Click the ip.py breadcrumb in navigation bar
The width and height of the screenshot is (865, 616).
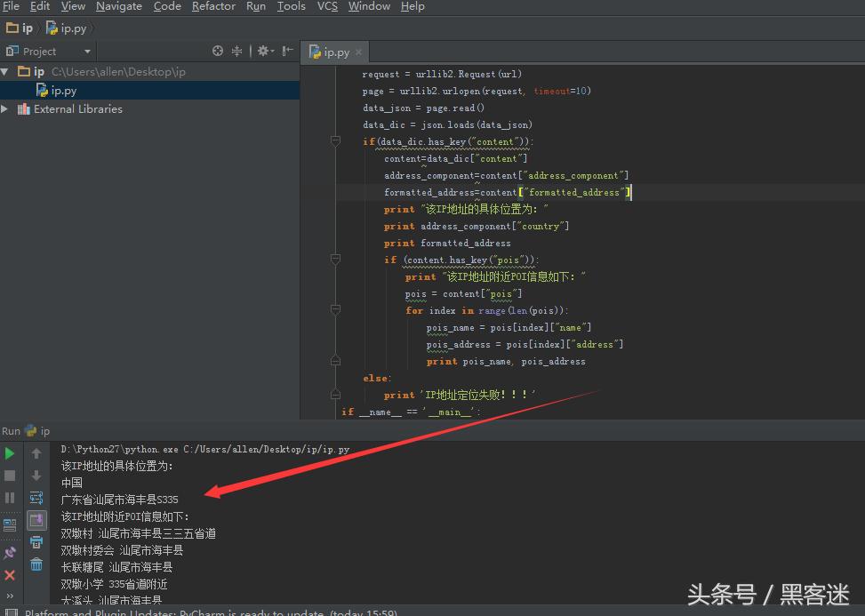coord(72,28)
